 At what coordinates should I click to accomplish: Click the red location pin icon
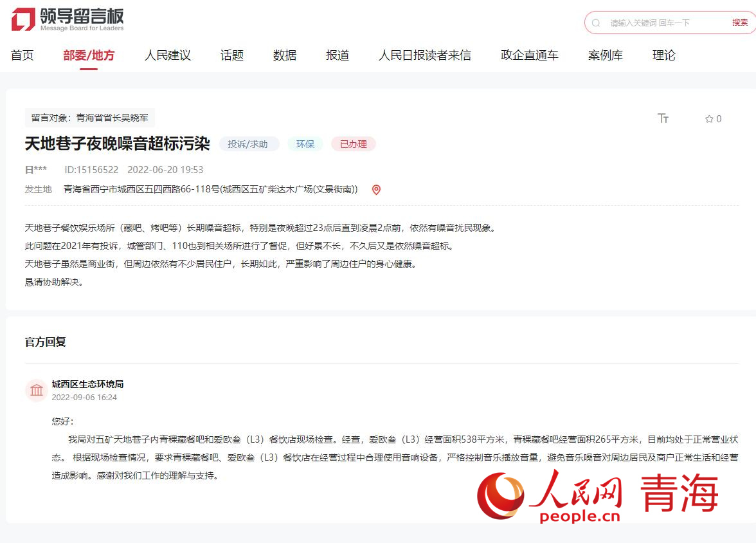tap(376, 190)
